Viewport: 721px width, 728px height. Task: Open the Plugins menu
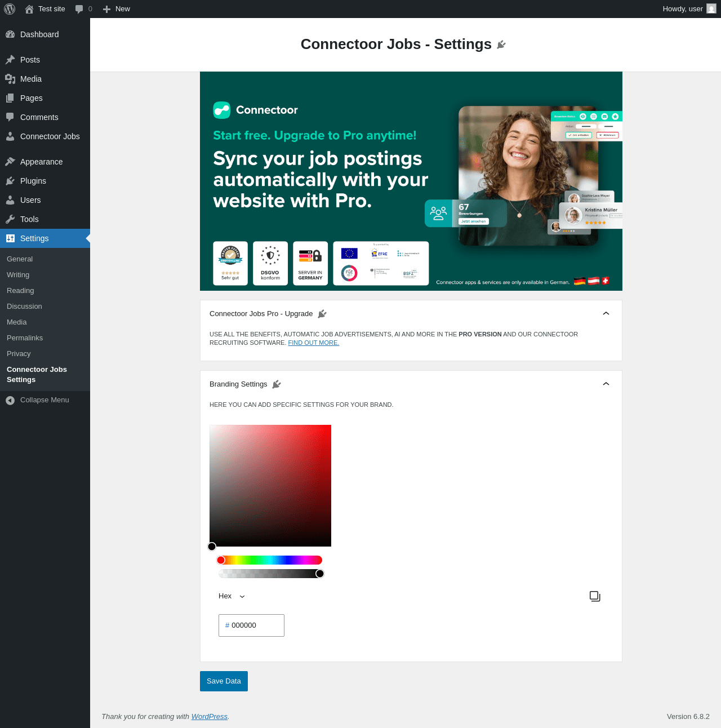tap(45, 181)
